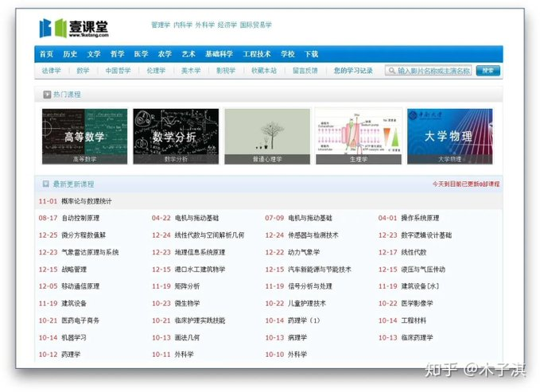Open 法律学 in the sub-navigation

pyautogui.click(x=52, y=71)
